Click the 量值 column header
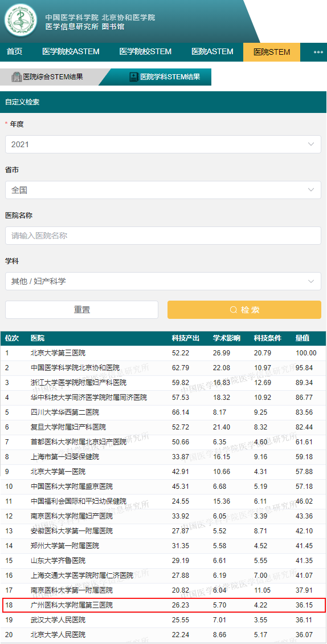 click(x=303, y=338)
